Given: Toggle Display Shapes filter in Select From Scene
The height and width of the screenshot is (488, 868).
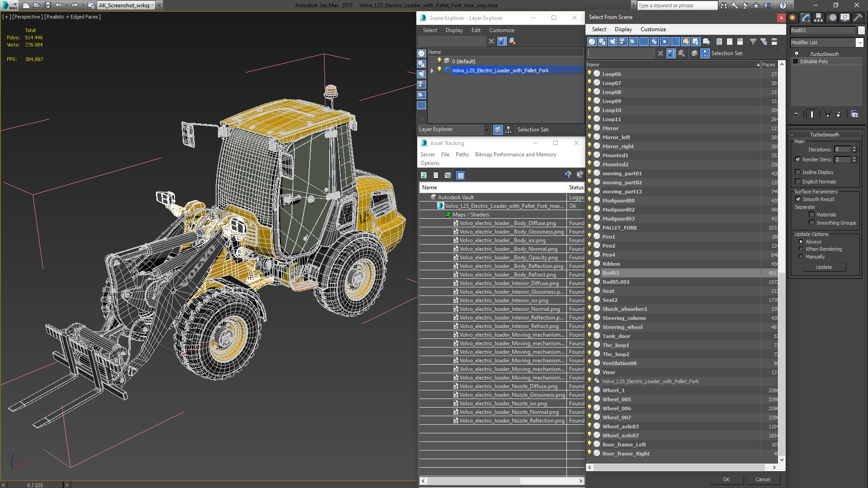Looking at the screenshot, I should tap(602, 42).
